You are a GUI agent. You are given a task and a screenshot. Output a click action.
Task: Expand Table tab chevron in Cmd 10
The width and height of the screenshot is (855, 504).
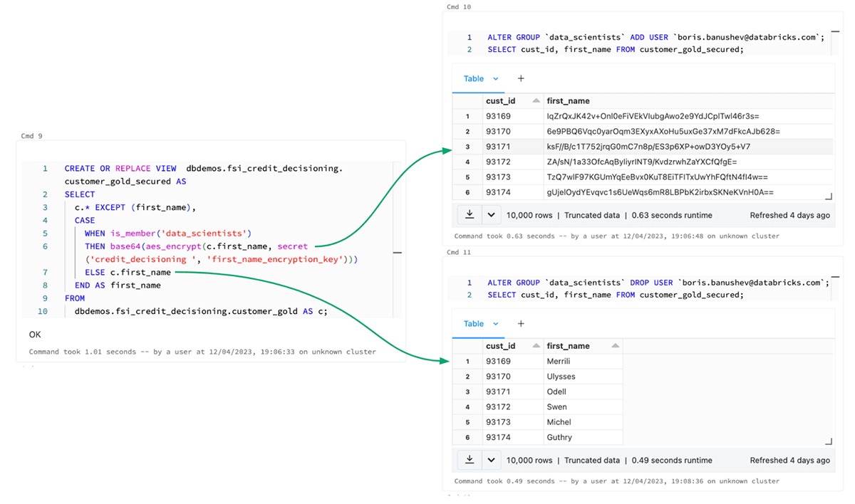(496, 79)
